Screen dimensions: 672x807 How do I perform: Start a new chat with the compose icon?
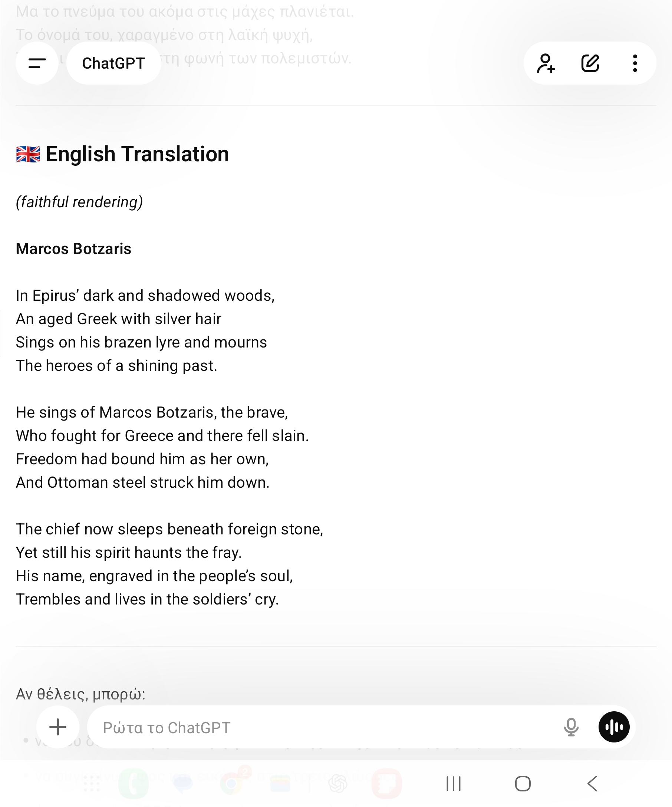click(x=590, y=63)
